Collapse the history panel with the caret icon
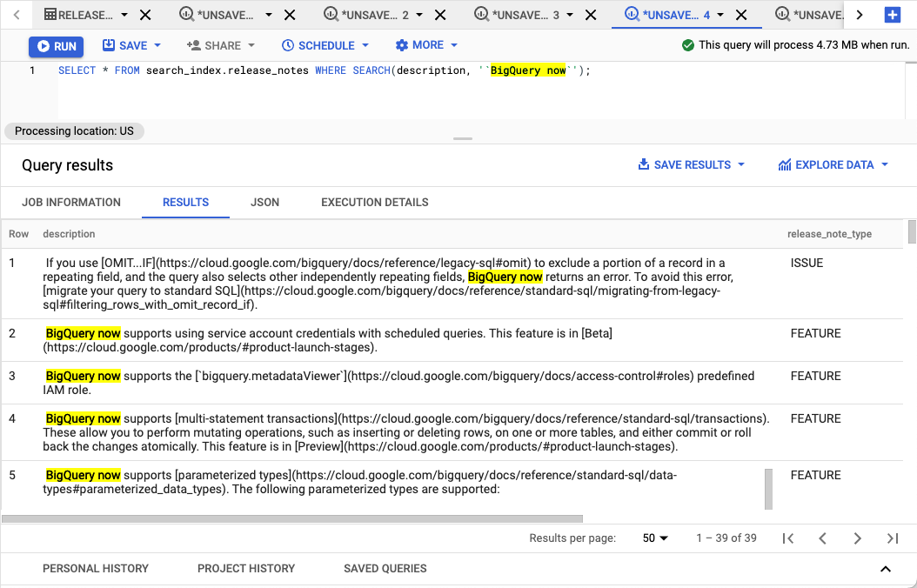Image resolution: width=917 pixels, height=588 pixels. click(x=886, y=569)
